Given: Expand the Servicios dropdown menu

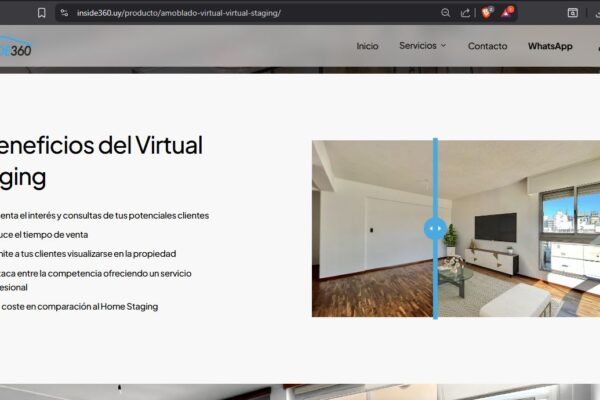Looking at the screenshot, I should pos(417,46).
